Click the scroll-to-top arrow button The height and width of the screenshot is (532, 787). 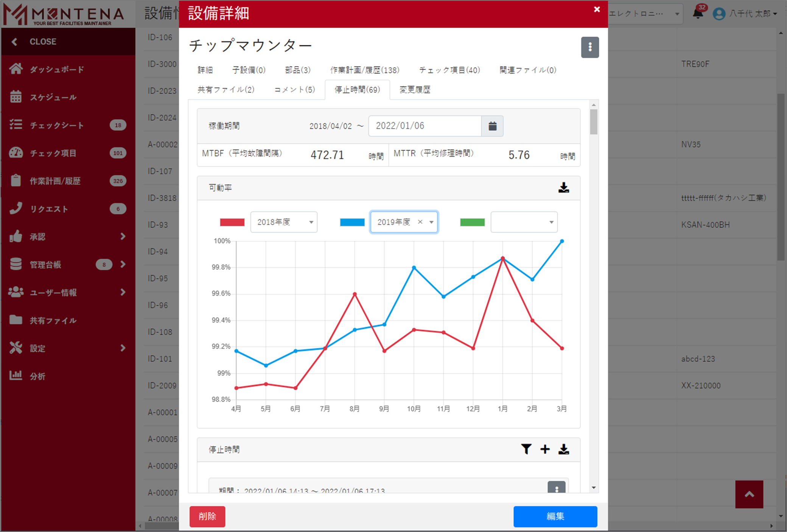click(x=749, y=494)
